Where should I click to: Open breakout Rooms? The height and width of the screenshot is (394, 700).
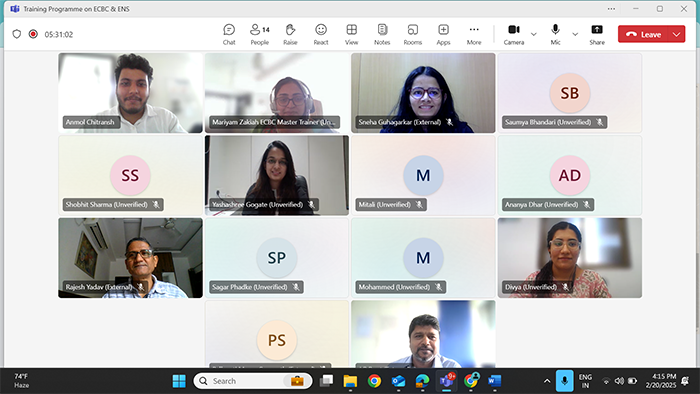[412, 34]
